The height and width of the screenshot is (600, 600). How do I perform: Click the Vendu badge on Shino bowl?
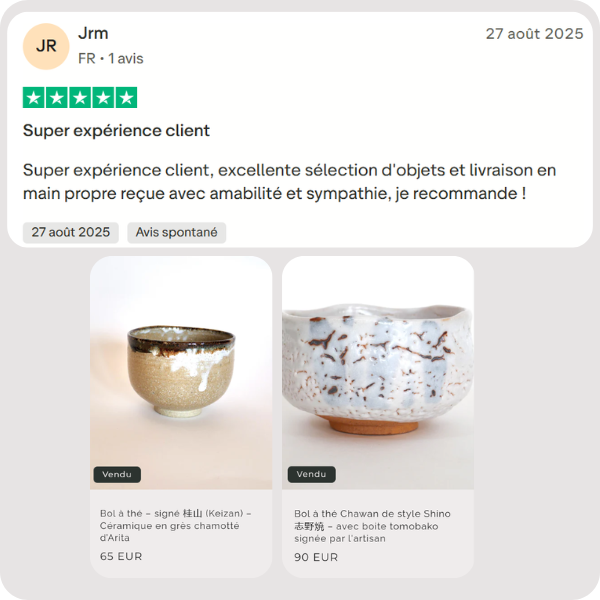(x=311, y=474)
